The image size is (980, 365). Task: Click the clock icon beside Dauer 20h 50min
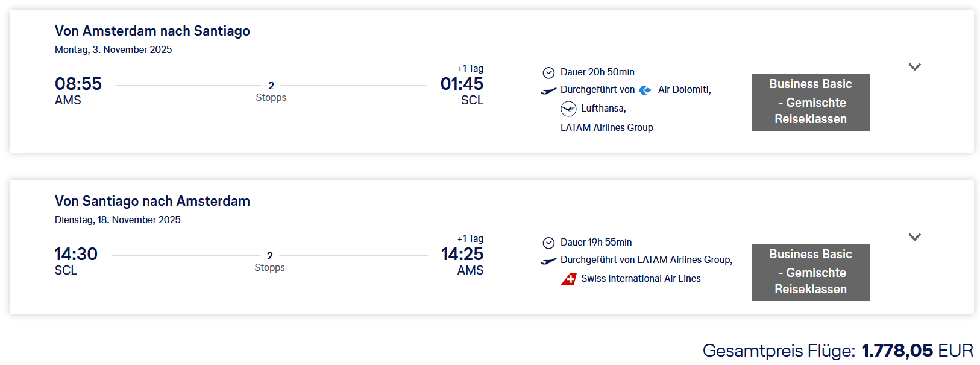point(548,72)
